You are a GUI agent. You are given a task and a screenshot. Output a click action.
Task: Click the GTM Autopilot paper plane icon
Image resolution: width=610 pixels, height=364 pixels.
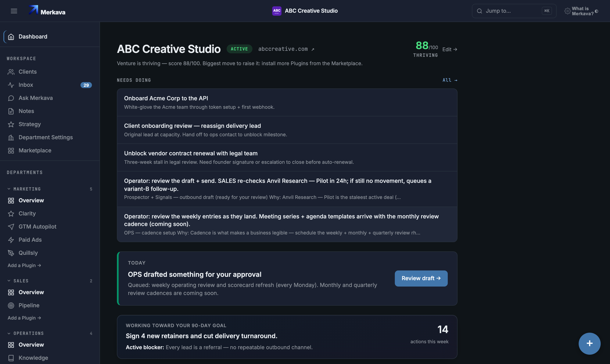click(x=11, y=227)
